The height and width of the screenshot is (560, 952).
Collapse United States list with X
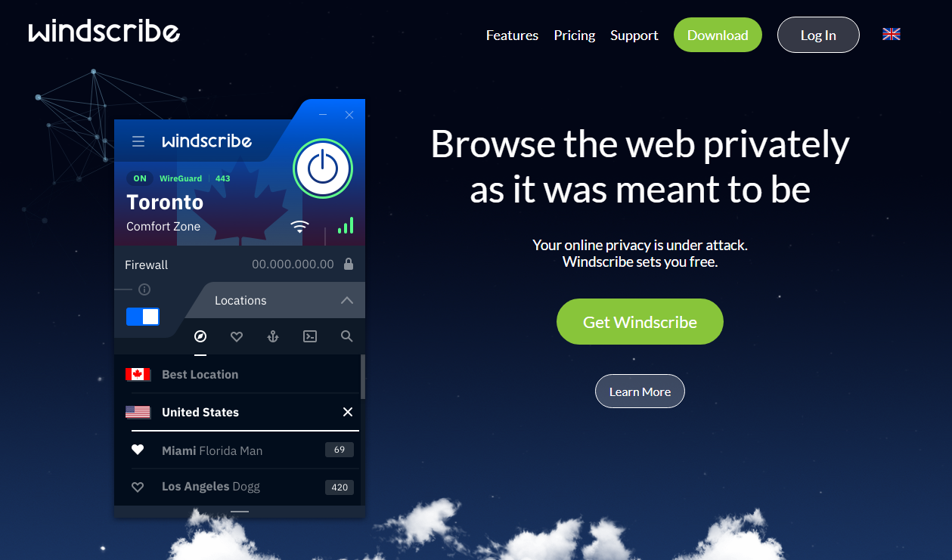pyautogui.click(x=348, y=412)
